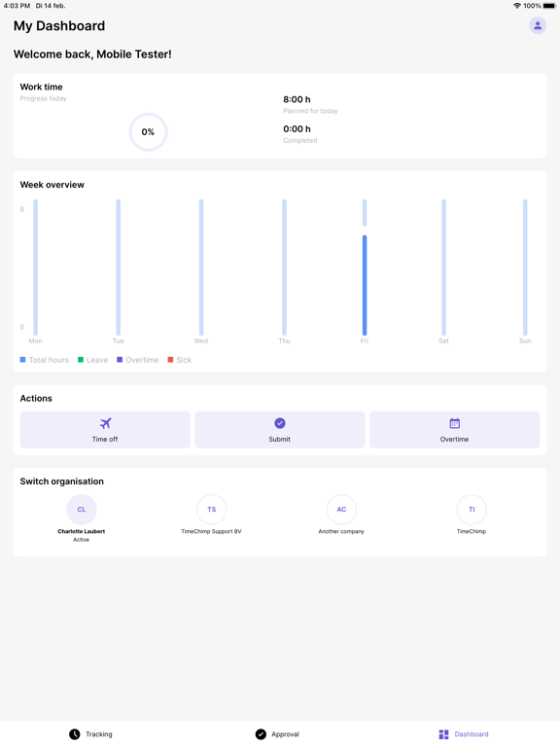Tap the battery status icon
Viewport: 560px width, 747px height.
point(549,6)
